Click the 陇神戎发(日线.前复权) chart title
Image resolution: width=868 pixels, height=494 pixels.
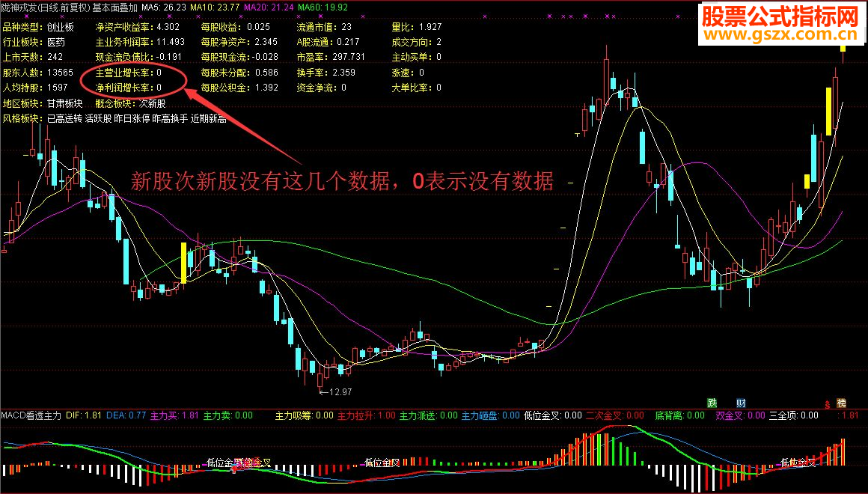[46, 7]
